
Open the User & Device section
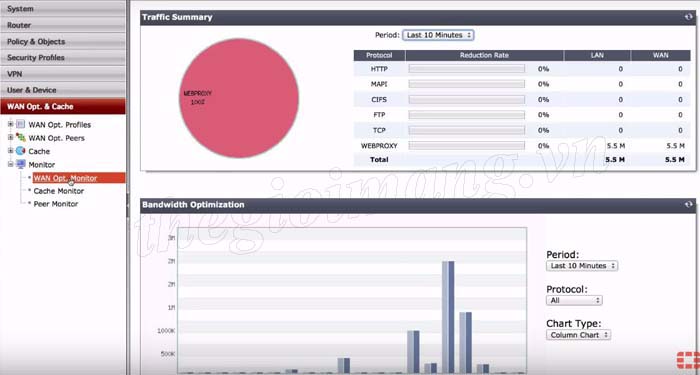tap(63, 90)
